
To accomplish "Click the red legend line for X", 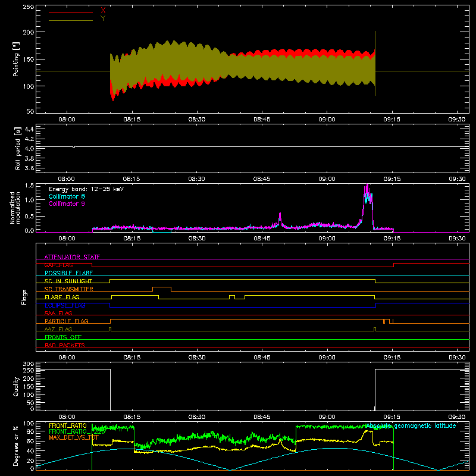I will (71, 12).
